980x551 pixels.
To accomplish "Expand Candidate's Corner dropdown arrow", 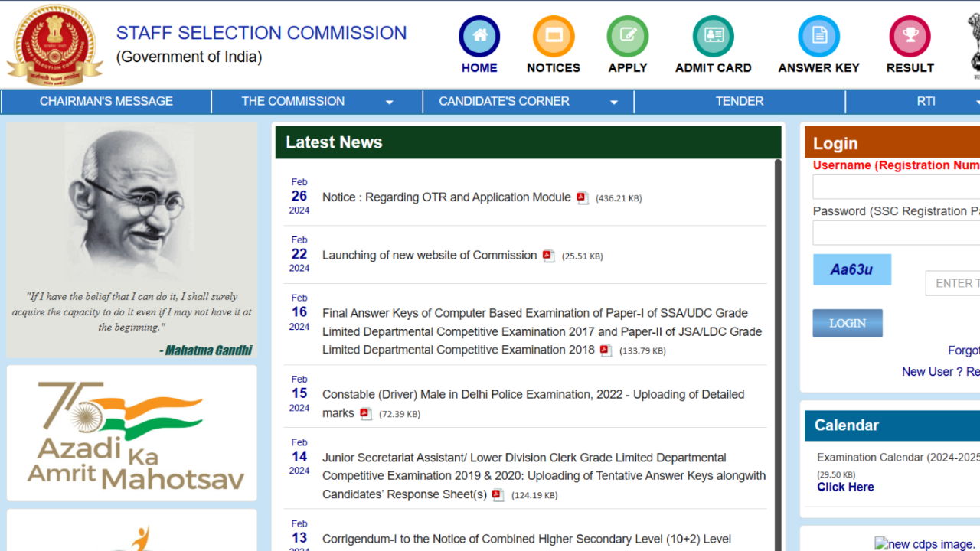I will pyautogui.click(x=614, y=102).
